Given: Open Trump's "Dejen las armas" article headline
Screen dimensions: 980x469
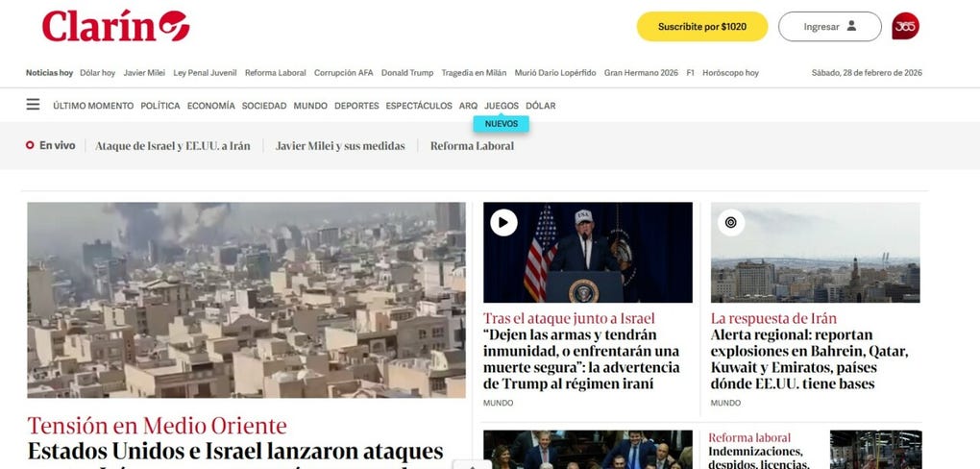Looking at the screenshot, I should [581, 359].
